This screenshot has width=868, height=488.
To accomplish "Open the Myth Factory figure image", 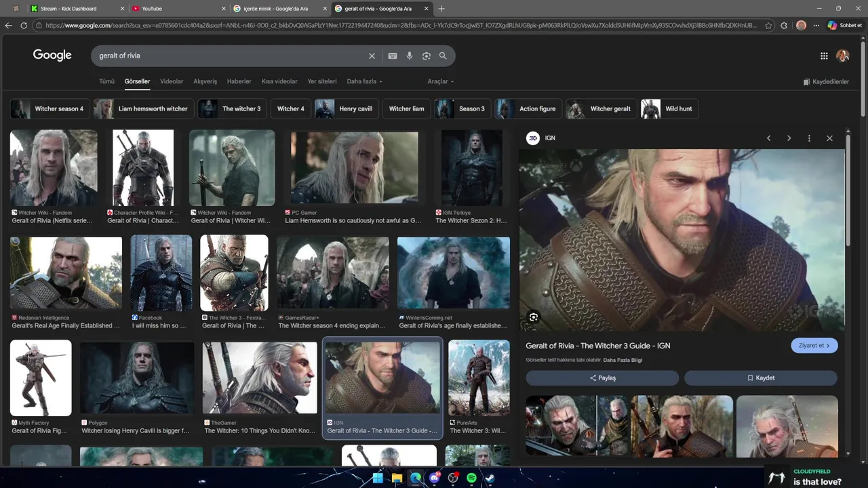I will coord(41,378).
